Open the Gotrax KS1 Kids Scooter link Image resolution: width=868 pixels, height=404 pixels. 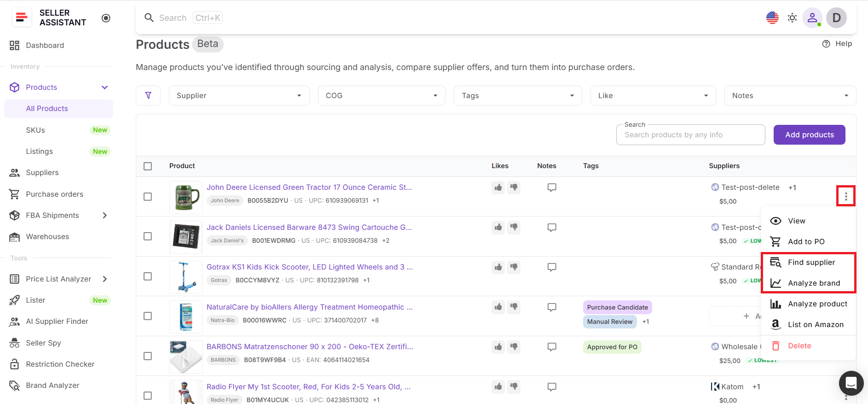tap(310, 267)
